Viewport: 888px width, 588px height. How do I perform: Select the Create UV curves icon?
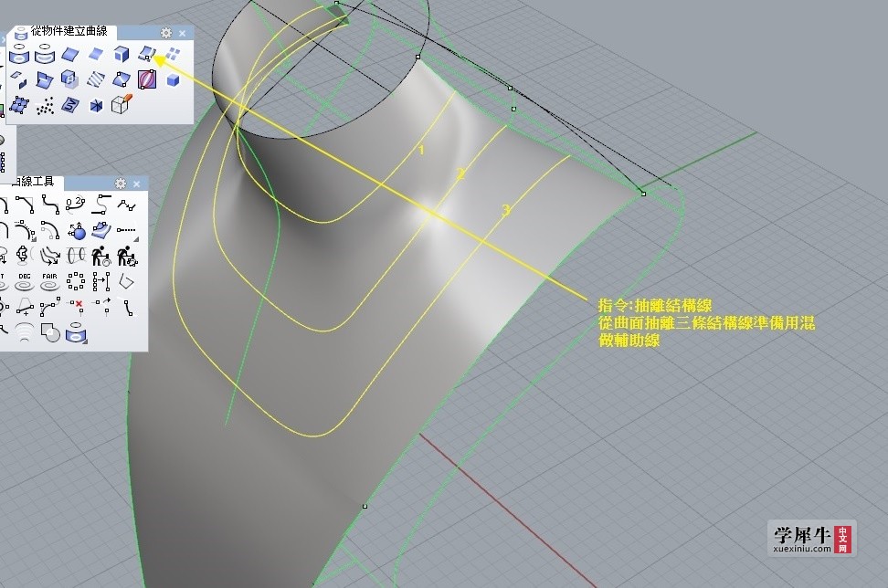pyautogui.click(x=69, y=105)
